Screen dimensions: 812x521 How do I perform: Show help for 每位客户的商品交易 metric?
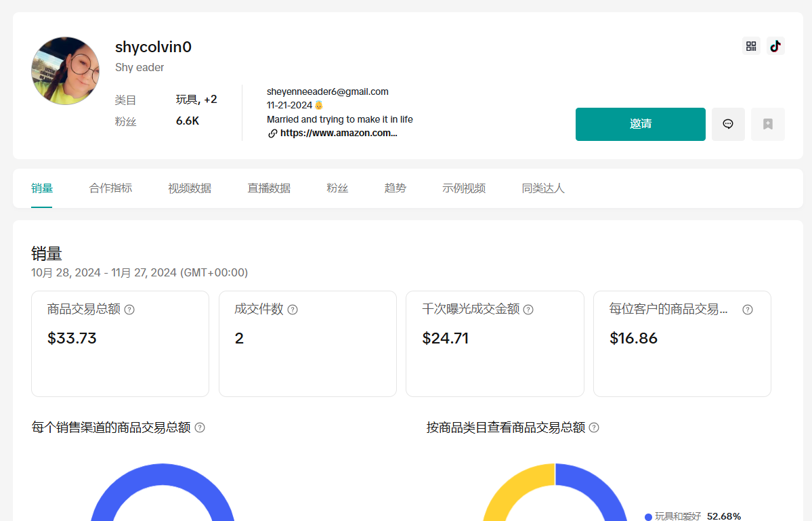point(747,310)
